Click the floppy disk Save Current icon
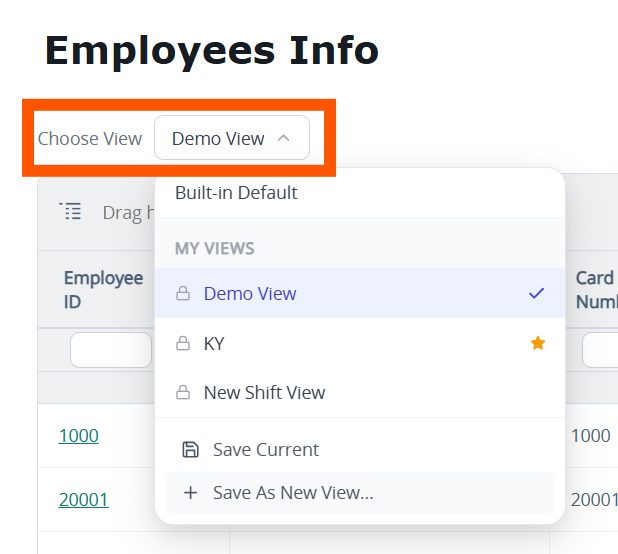Screen dimensions: 618x554 190,450
